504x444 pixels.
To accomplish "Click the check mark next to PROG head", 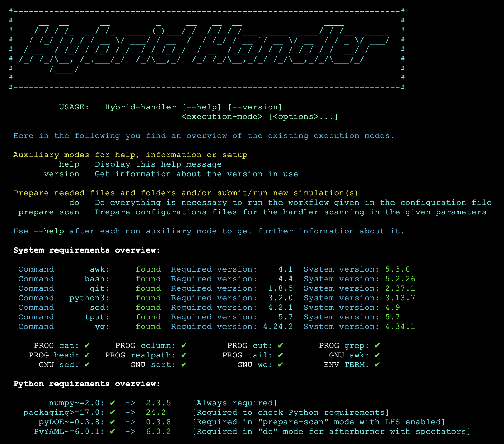I will [87, 355].
